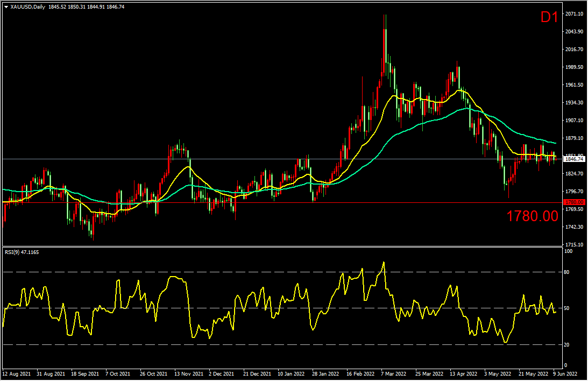Click the 9 Jun 2022 date label
The width and height of the screenshot is (588, 381).
click(565, 374)
